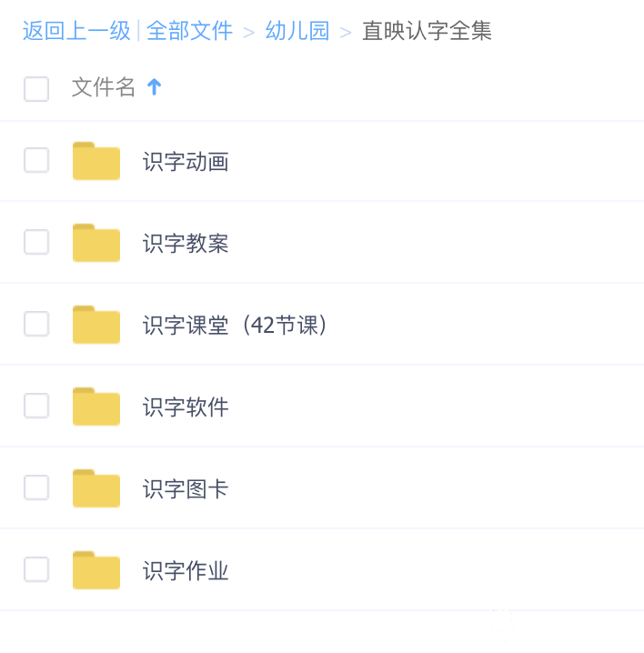Select the 识字作业 name label
This screenshot has height=653, width=644.
[x=186, y=570]
